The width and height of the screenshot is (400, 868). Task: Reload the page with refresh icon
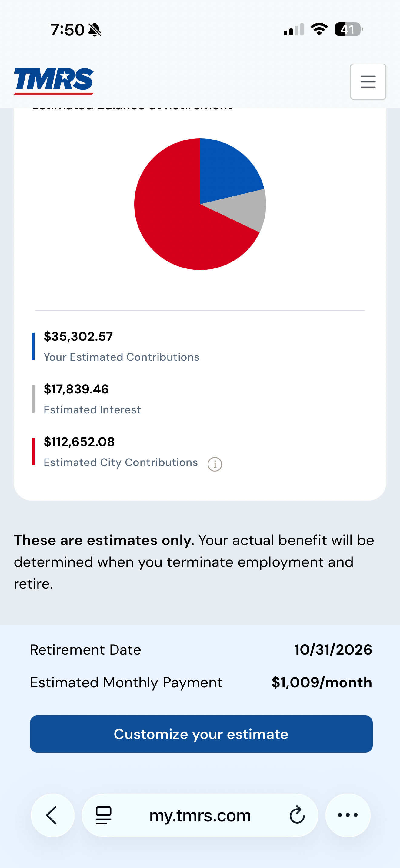[x=297, y=815]
